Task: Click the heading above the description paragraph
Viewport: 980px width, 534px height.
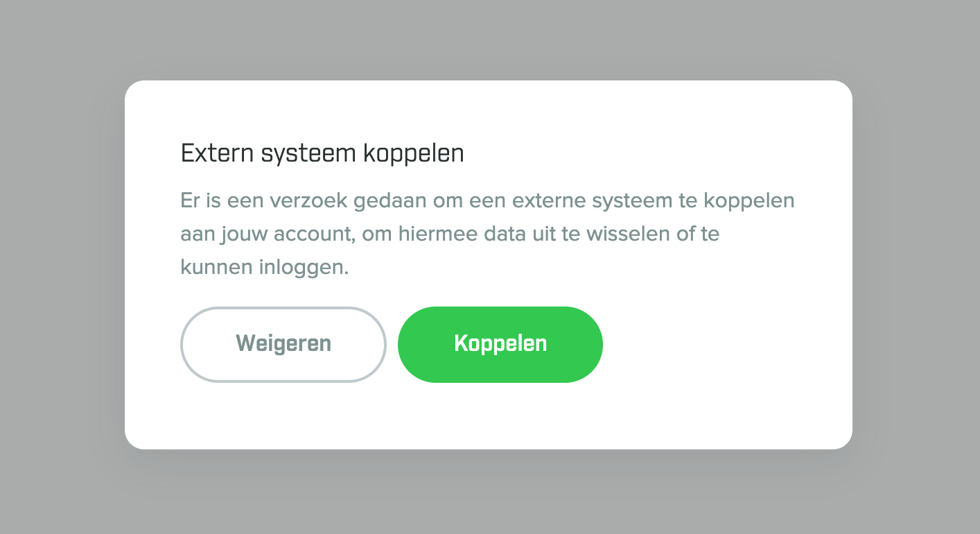Action: pos(322,153)
